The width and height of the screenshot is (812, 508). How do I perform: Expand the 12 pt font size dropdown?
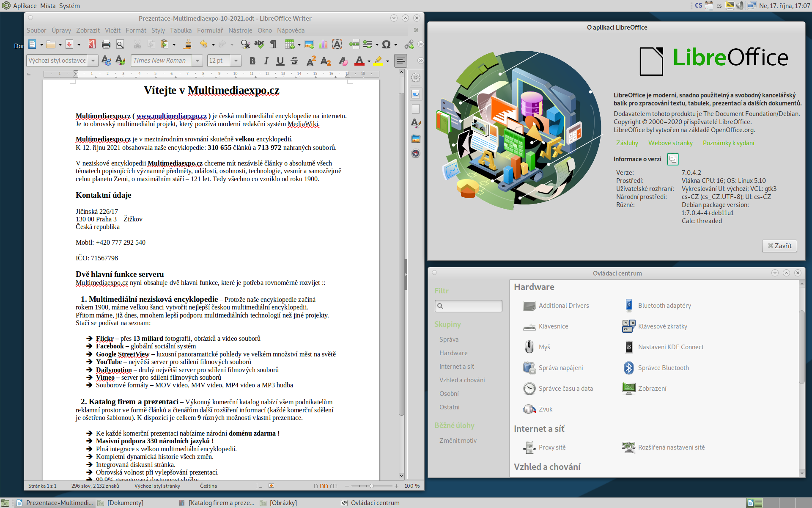pos(236,61)
